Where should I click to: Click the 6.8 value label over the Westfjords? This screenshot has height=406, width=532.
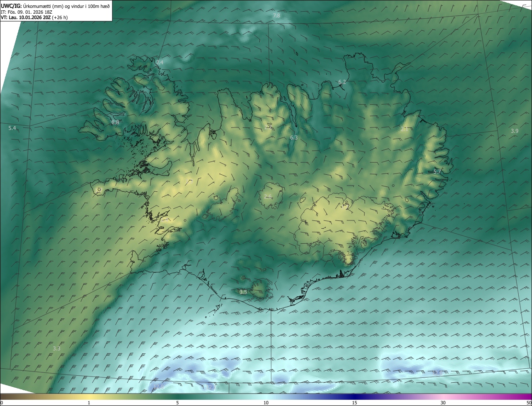coord(115,122)
